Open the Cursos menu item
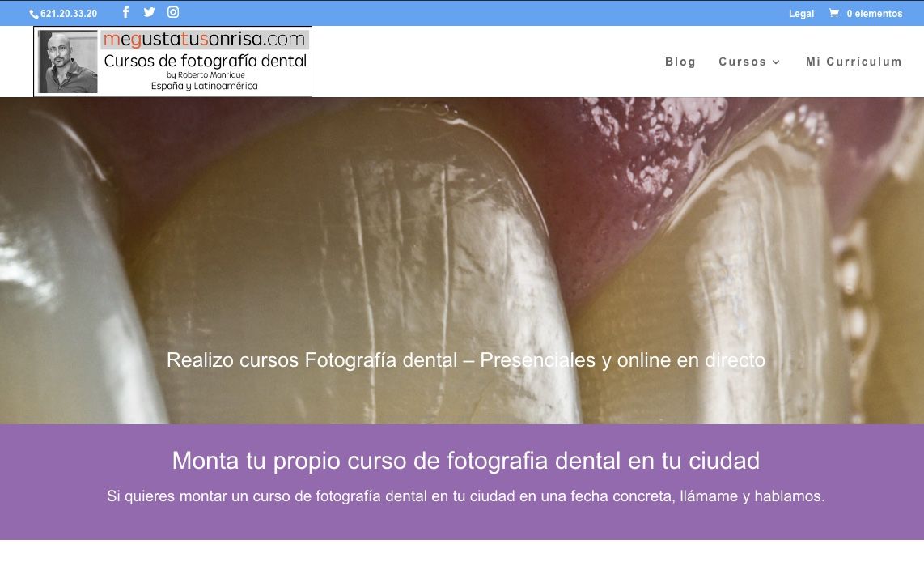Screen dimensions: 924x570 [743, 62]
